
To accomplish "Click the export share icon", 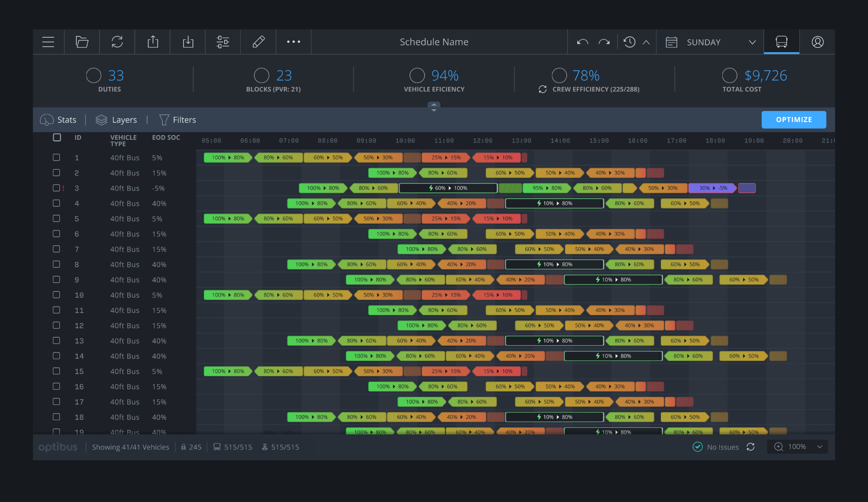I will click(x=153, y=42).
